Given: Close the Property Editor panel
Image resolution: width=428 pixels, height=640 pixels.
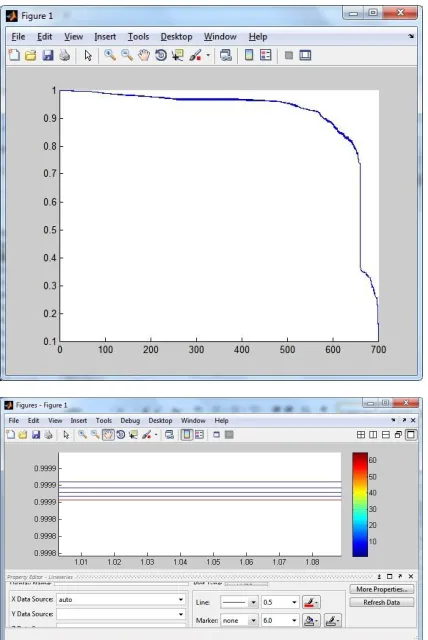Looking at the screenshot, I should click(x=411, y=576).
